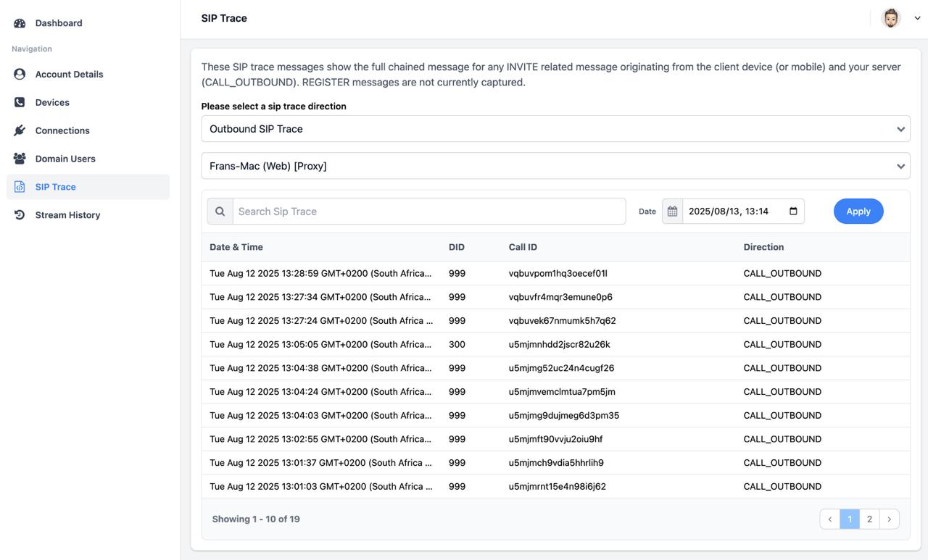Select Dashboard from the navigation menu
Viewport: 928px width, 560px height.
pos(58,22)
